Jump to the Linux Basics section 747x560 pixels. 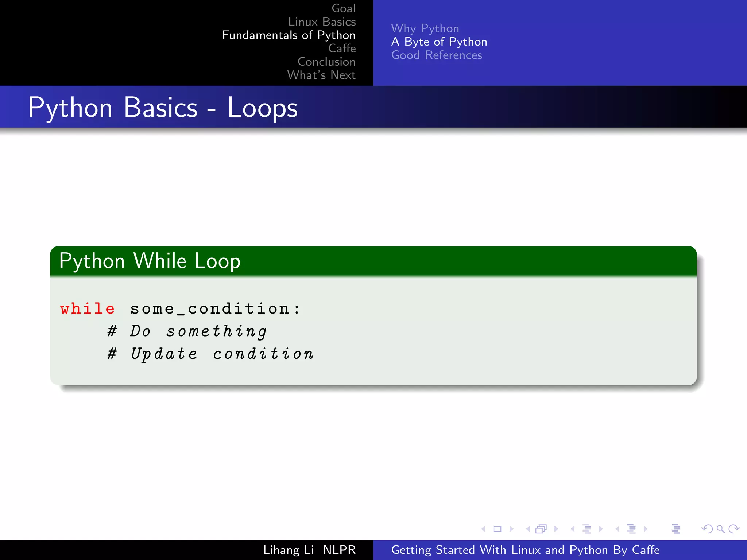coord(322,22)
